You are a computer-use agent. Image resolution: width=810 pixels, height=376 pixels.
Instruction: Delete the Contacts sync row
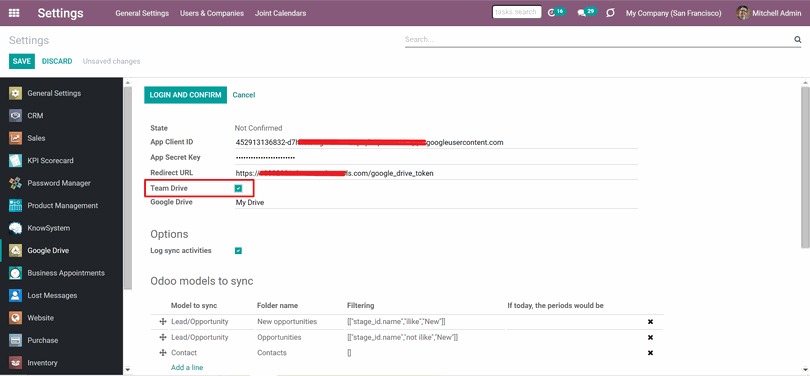click(650, 353)
